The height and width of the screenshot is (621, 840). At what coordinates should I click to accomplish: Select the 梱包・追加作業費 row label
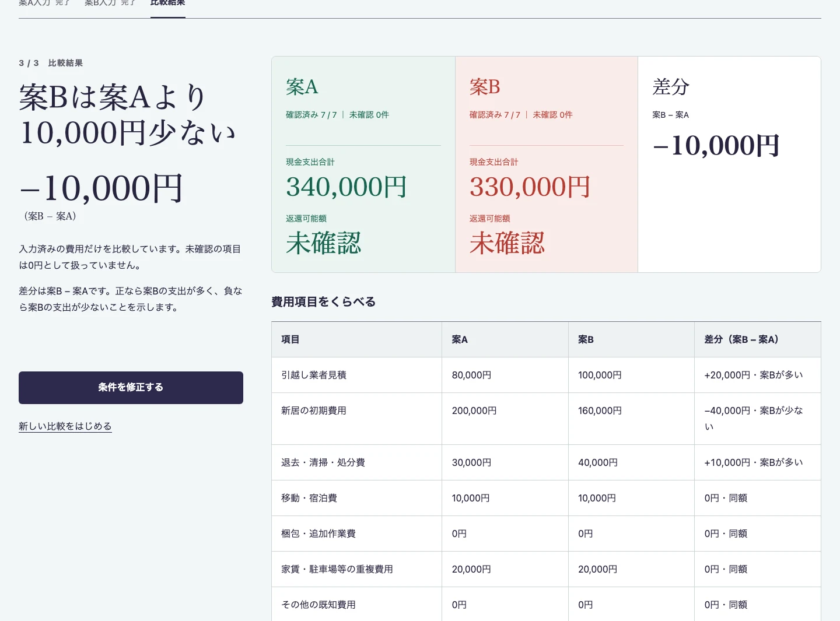click(318, 534)
